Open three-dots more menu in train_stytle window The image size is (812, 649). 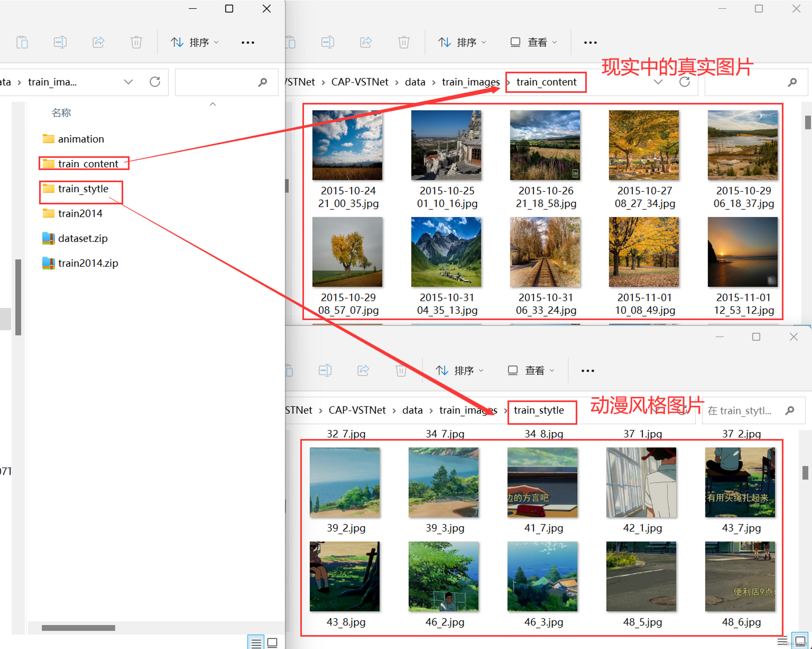[587, 370]
